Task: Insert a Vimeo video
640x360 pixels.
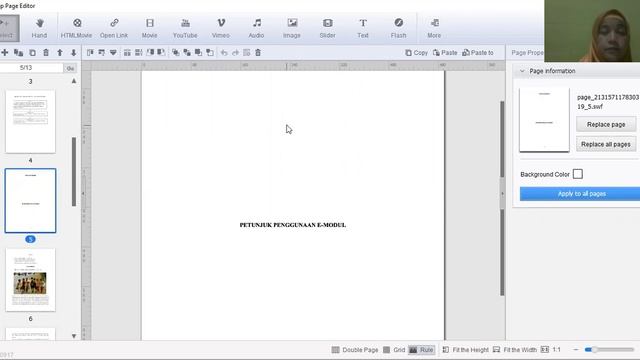Action: click(x=220, y=28)
